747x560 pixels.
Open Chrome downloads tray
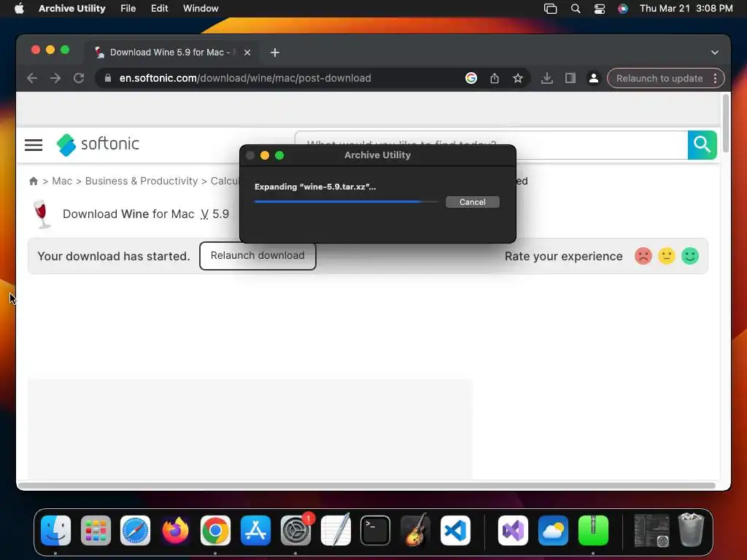546,78
